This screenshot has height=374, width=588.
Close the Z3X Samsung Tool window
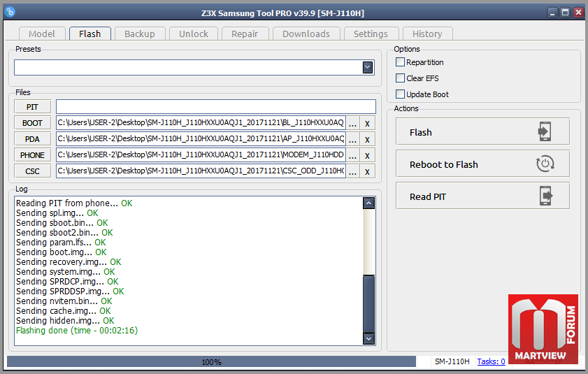point(579,13)
